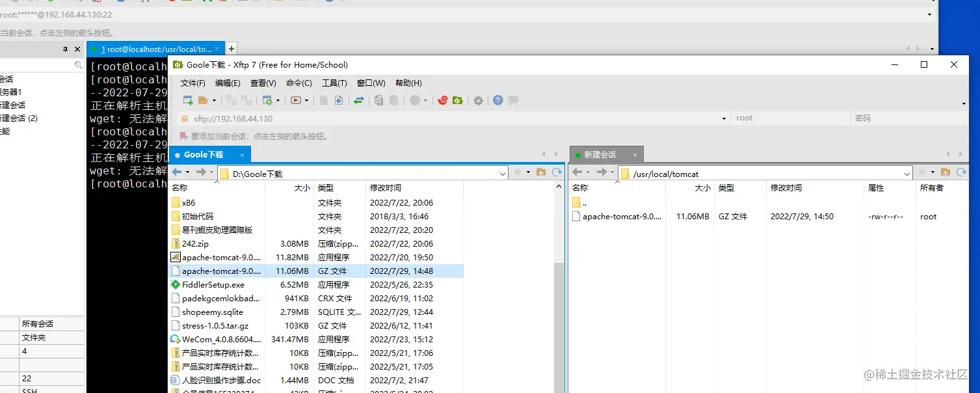Image resolution: width=980 pixels, height=393 pixels.
Task: Open the 帮助(H) menu
Action: (408, 83)
